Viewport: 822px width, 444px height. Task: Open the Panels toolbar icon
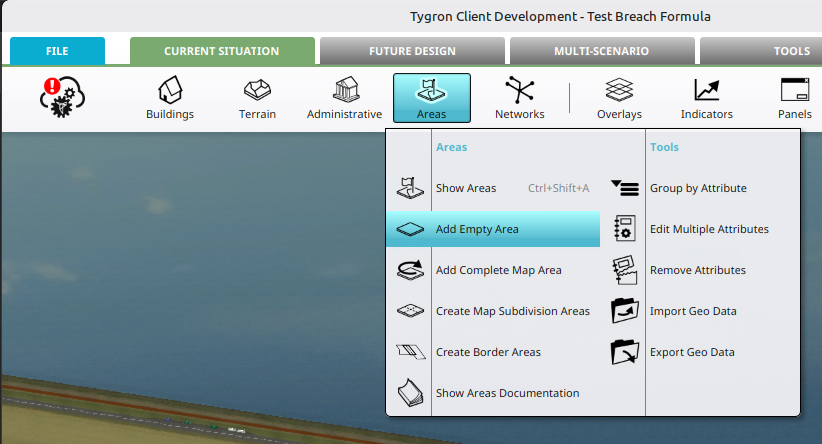[x=795, y=91]
